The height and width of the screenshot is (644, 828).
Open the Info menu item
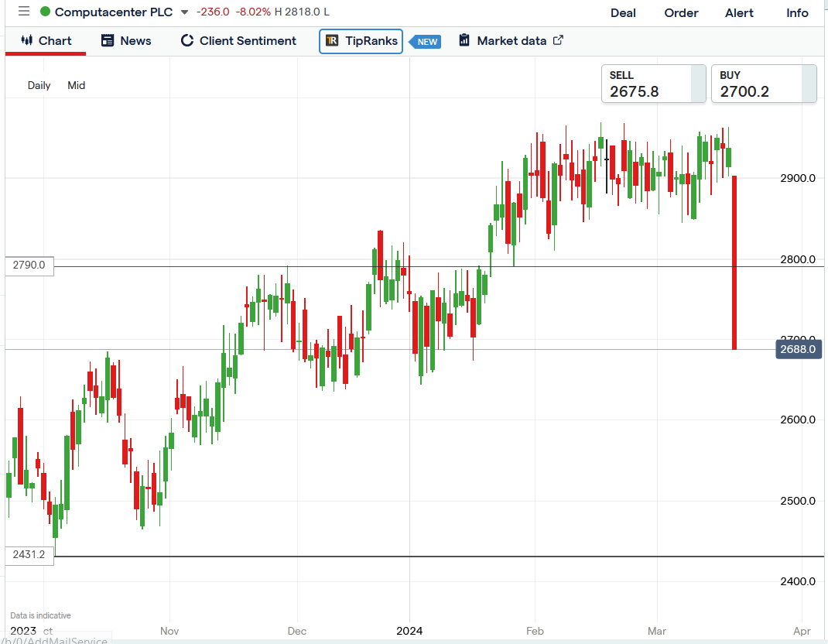tap(797, 12)
